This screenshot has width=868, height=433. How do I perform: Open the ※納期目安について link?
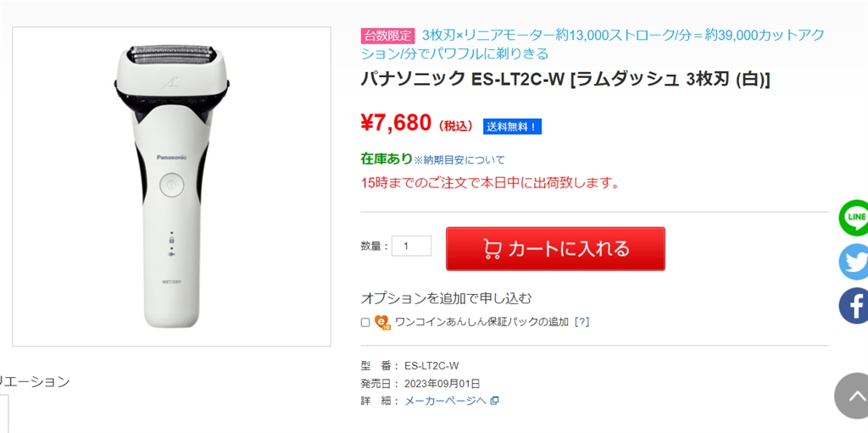(459, 159)
